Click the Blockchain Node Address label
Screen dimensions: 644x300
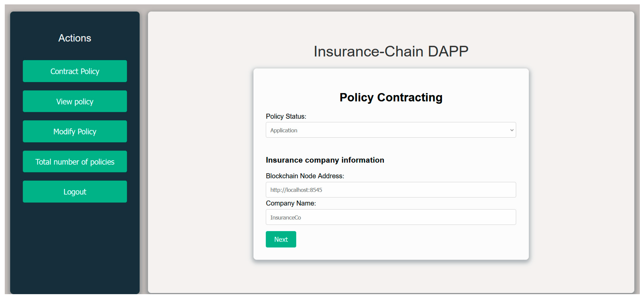click(305, 176)
